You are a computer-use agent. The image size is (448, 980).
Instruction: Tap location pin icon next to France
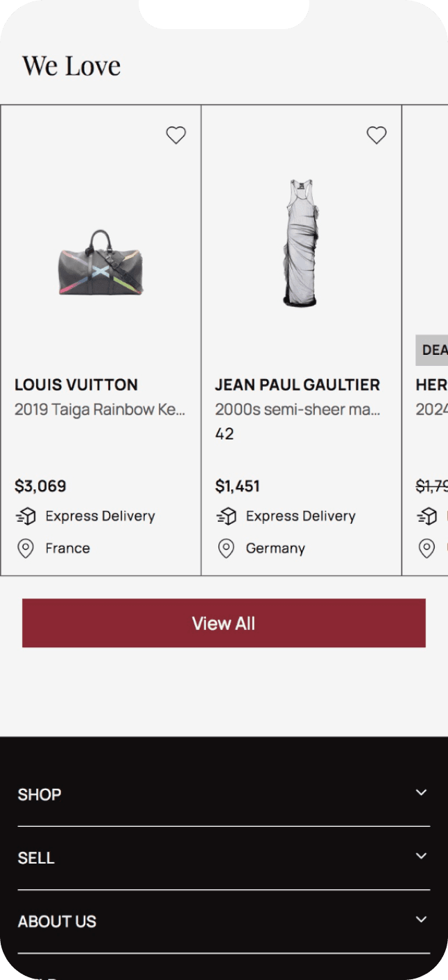pos(26,549)
